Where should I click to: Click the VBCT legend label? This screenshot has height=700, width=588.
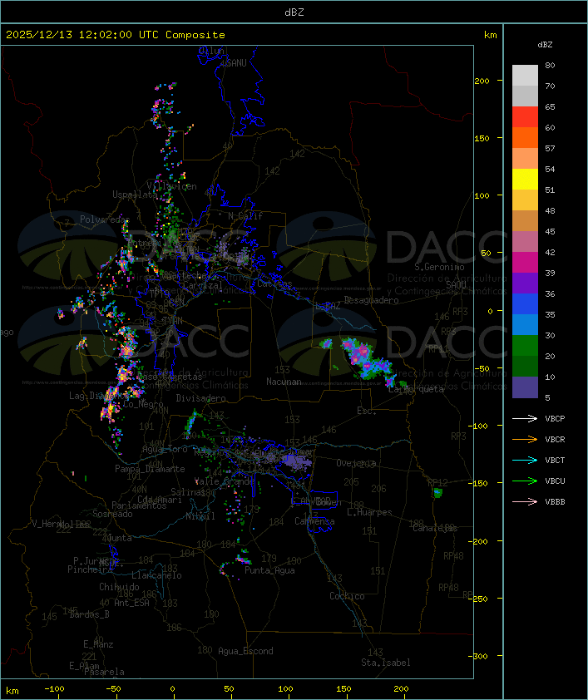[555, 461]
